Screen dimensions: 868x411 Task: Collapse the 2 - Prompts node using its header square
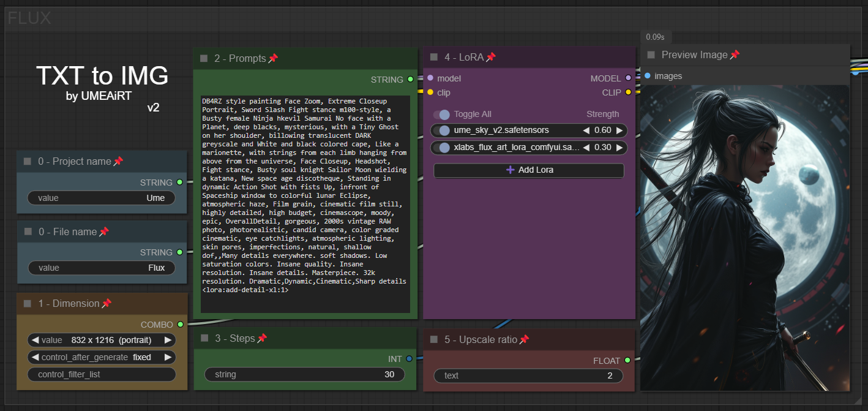pos(204,59)
